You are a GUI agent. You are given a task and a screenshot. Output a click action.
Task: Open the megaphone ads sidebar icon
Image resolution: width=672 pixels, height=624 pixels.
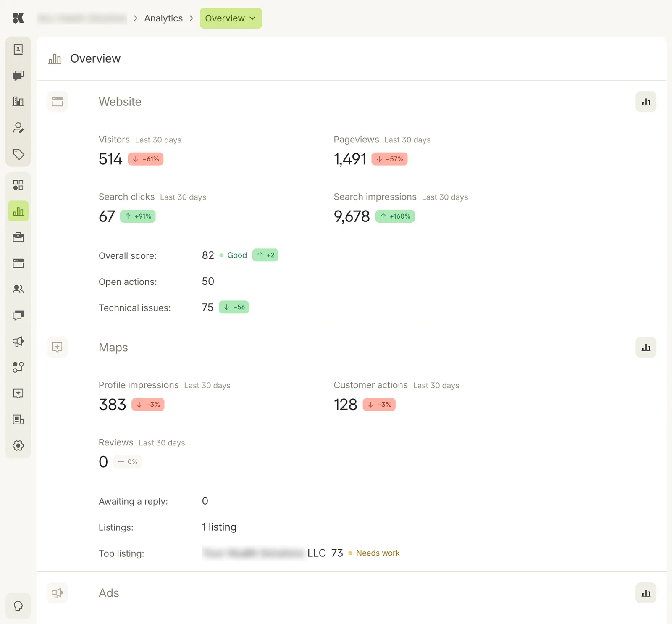click(x=18, y=341)
